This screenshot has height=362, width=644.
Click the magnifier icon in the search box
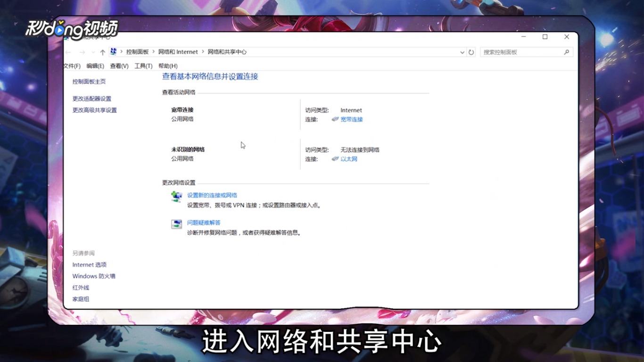(x=566, y=52)
